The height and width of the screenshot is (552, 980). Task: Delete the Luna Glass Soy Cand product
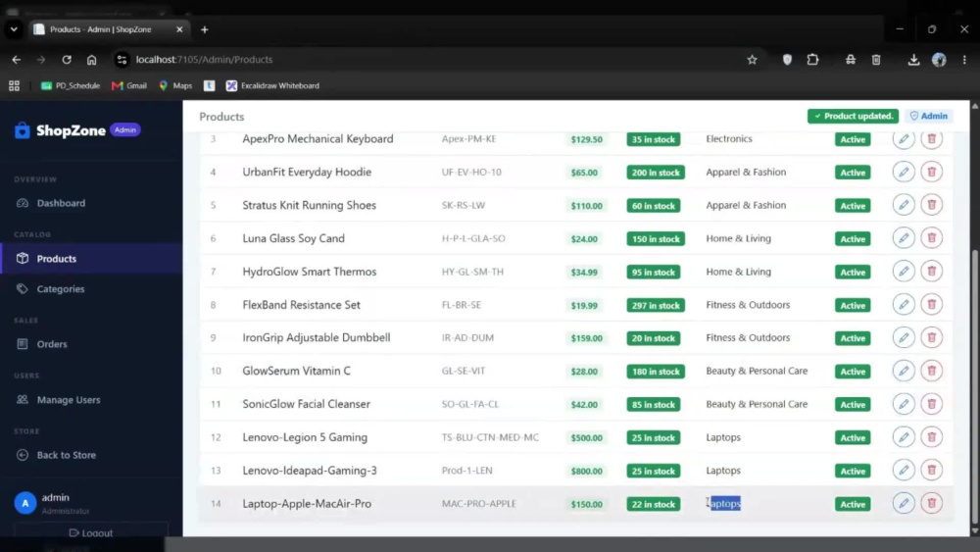(x=931, y=238)
